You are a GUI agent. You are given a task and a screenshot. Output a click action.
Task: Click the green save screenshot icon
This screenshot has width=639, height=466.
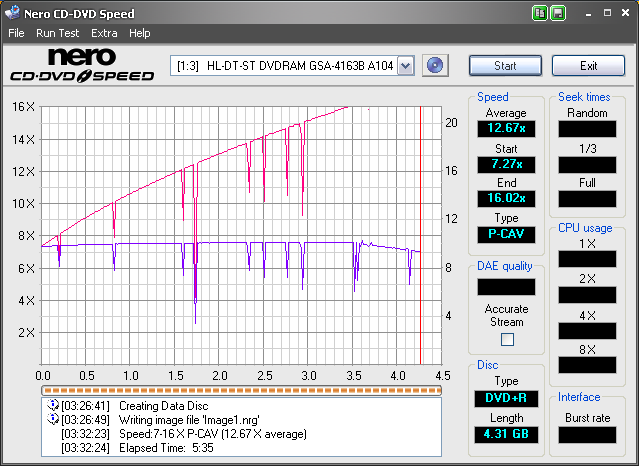tap(558, 13)
